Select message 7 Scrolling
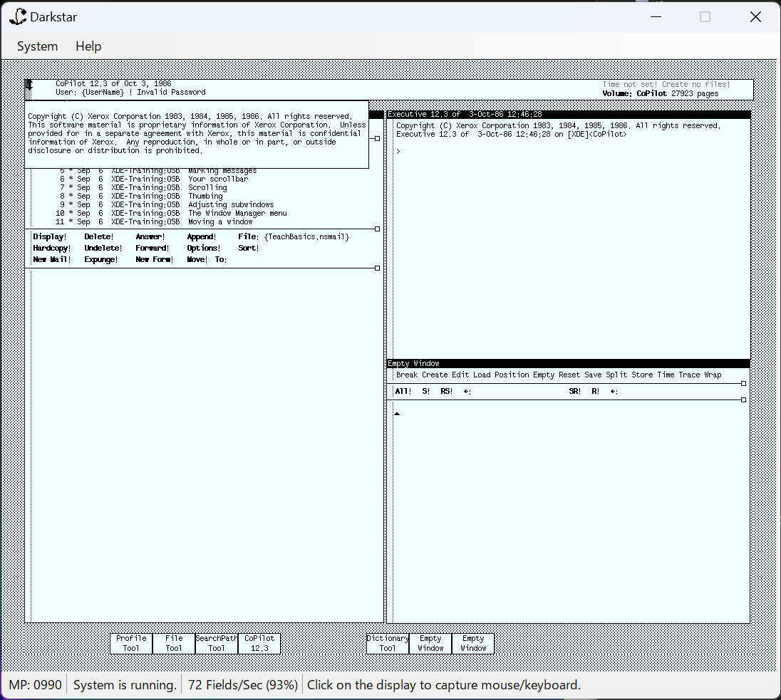Image resolution: width=781 pixels, height=700 pixels. (x=143, y=188)
